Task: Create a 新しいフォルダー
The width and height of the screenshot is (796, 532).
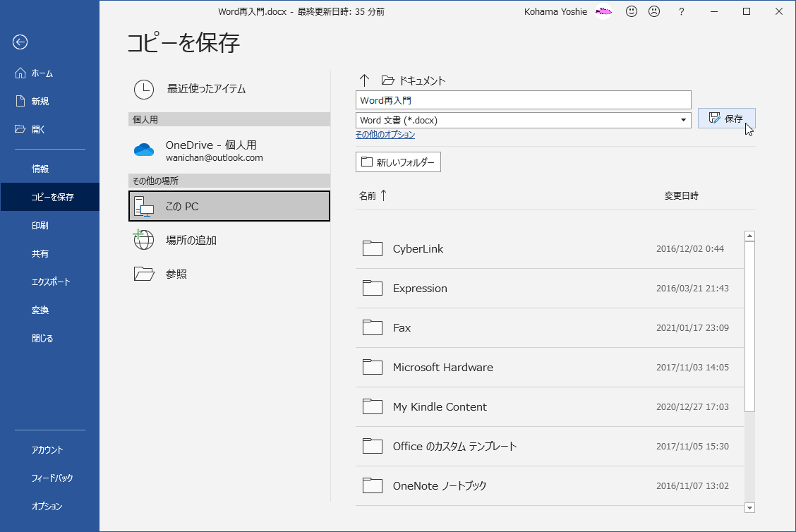Action: [398, 162]
